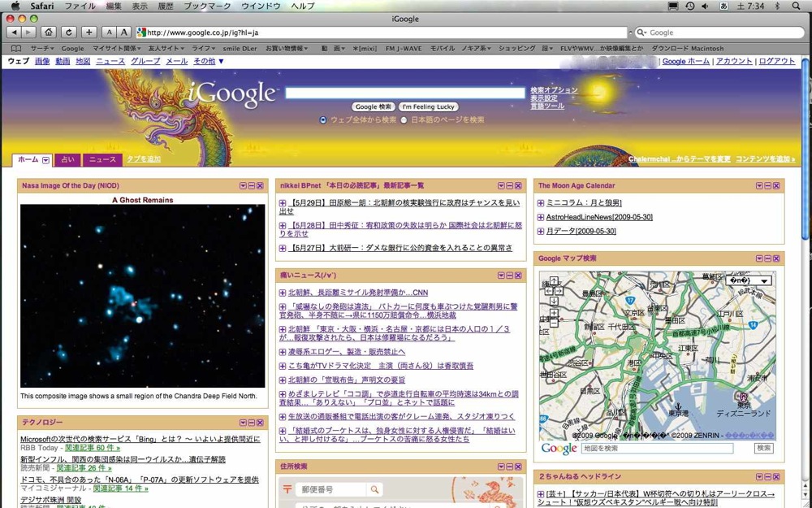Expand the 北朝鮮の「宣戦布告」声明文の要旨 item

point(283,380)
